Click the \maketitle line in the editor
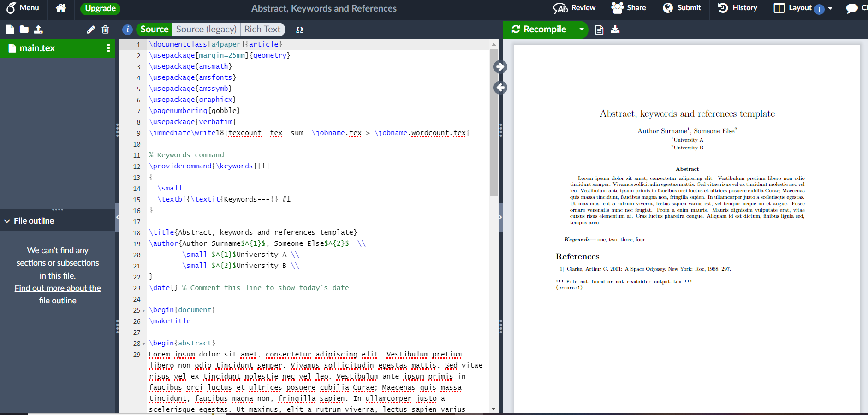Screen dimensions: 868x415 pyautogui.click(x=170, y=321)
